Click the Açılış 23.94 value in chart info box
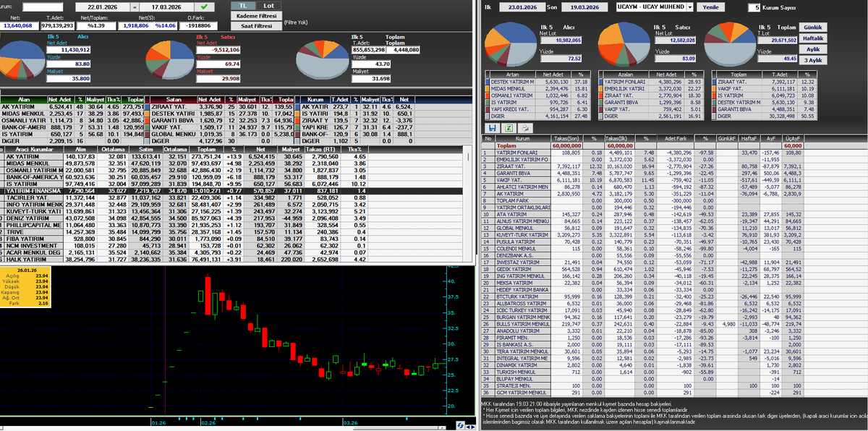 coord(41,276)
